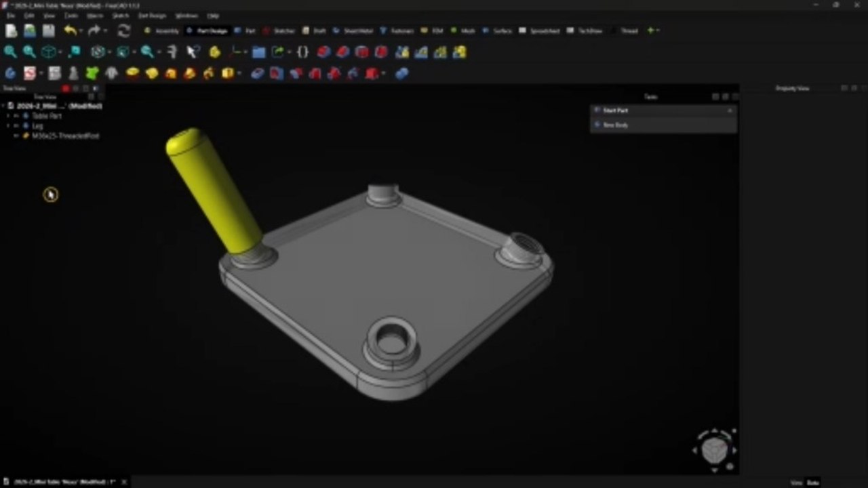The height and width of the screenshot is (488, 868).
Task: Click the Fit all magnifier icon
Action: tap(10, 52)
